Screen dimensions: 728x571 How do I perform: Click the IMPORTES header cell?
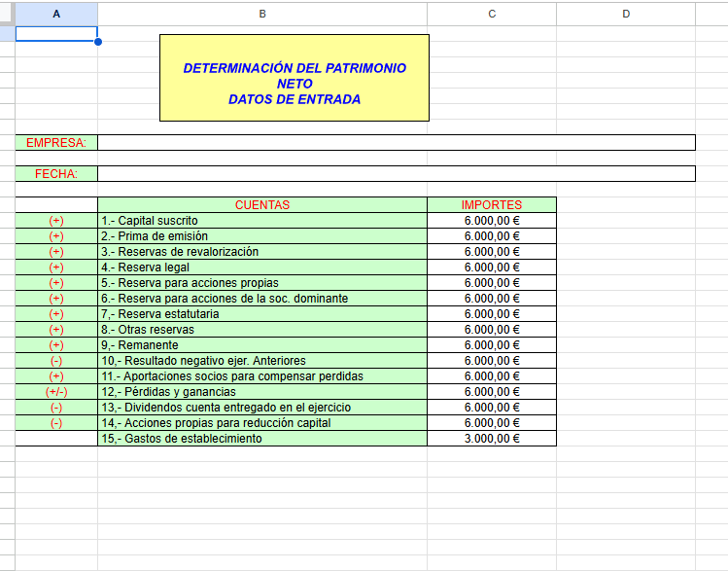tap(492, 205)
